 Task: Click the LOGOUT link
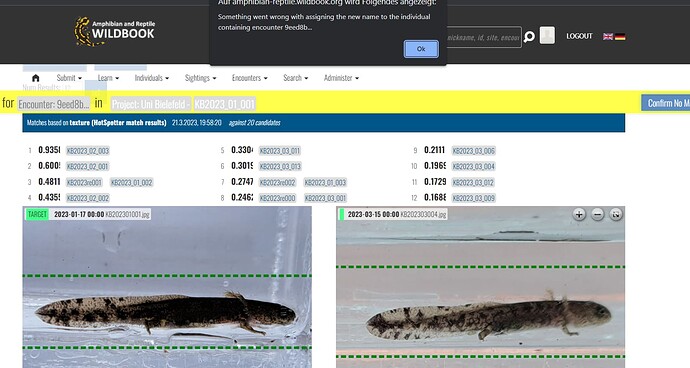579,36
